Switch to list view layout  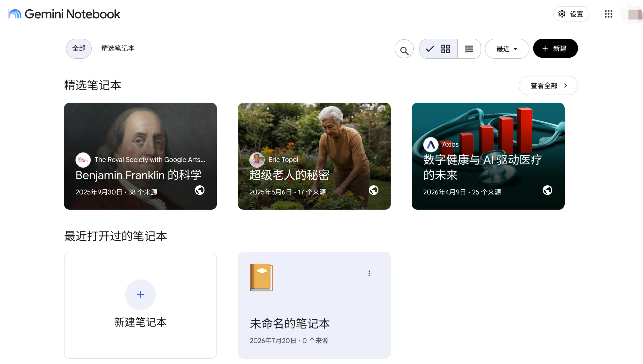469,49
